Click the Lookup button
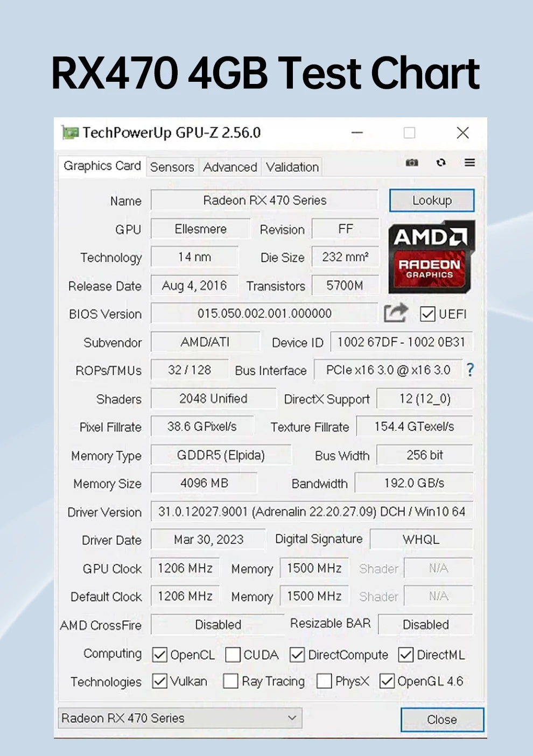Viewport: 533px width, 756px height. point(432,200)
